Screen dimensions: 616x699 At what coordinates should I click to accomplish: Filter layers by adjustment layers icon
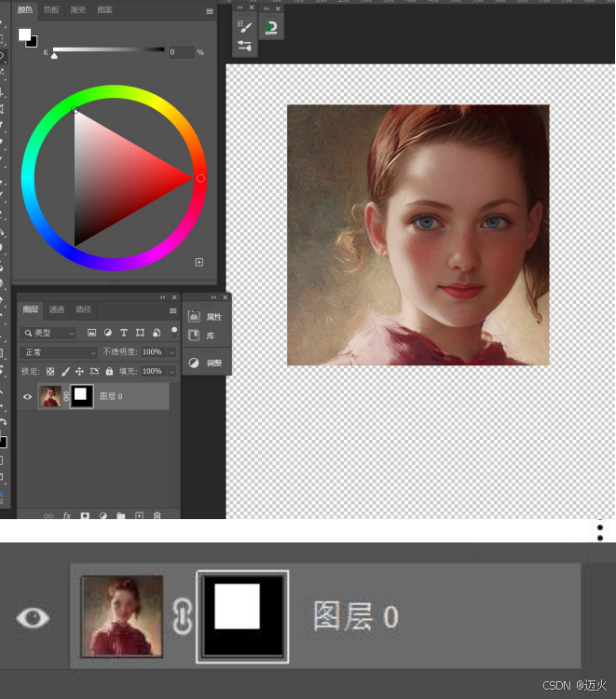[x=108, y=333]
